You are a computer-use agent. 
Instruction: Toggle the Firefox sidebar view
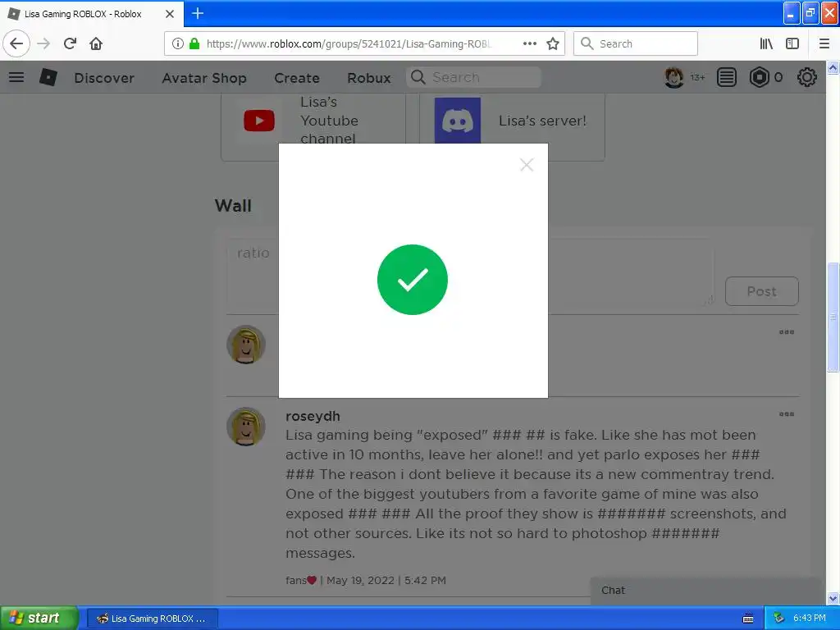tap(792, 43)
